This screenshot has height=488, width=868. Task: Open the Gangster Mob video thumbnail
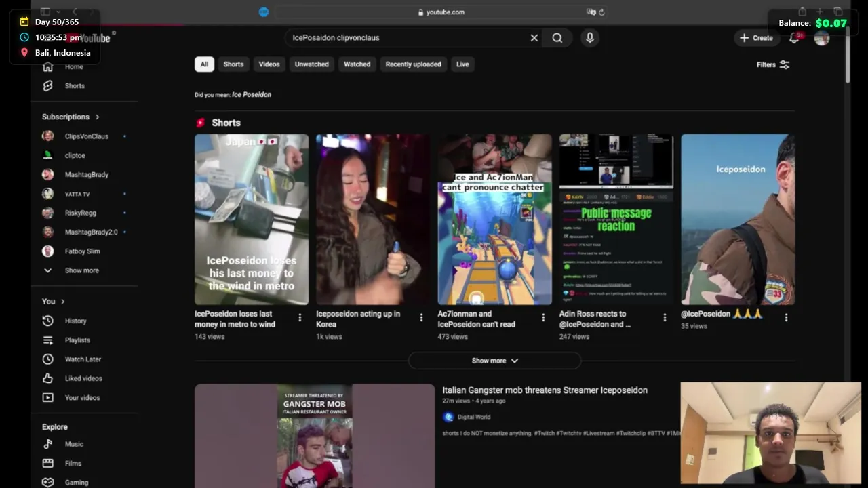pyautogui.click(x=315, y=436)
